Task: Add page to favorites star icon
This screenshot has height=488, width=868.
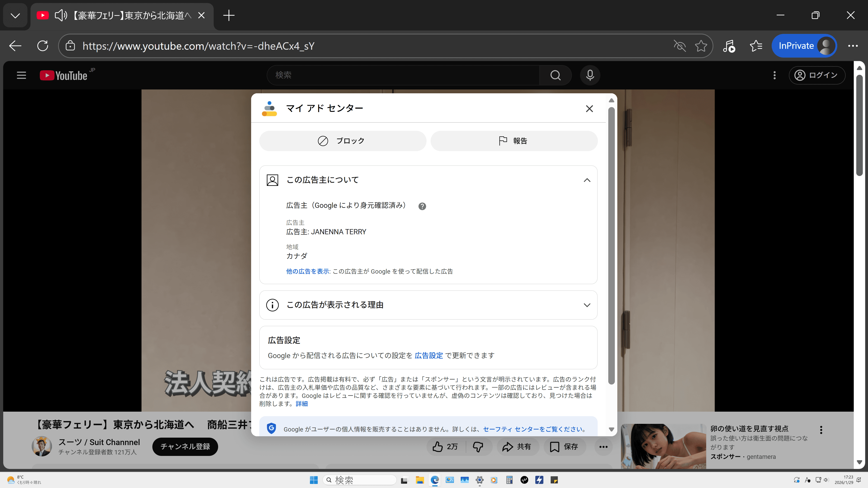Action: 701,46
